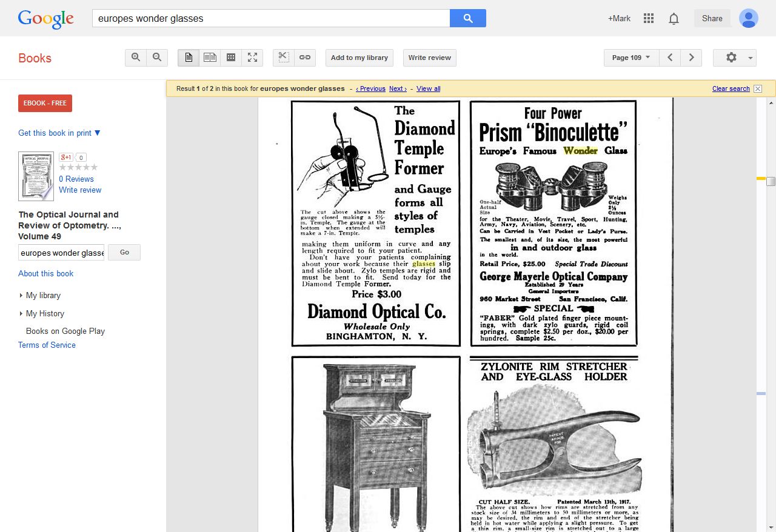Go to the previous page arrow
This screenshot has height=532, width=776.
pos(670,58)
